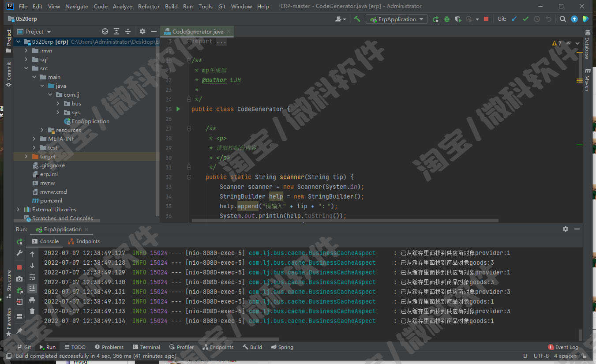
Task: Switch to the Console tab
Action: coord(45,241)
